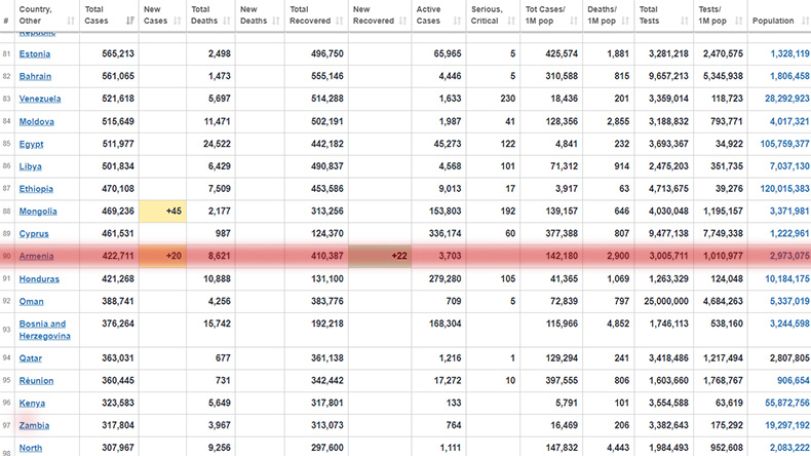Open the North country link
Screen dimensions: 811x456
point(31,448)
